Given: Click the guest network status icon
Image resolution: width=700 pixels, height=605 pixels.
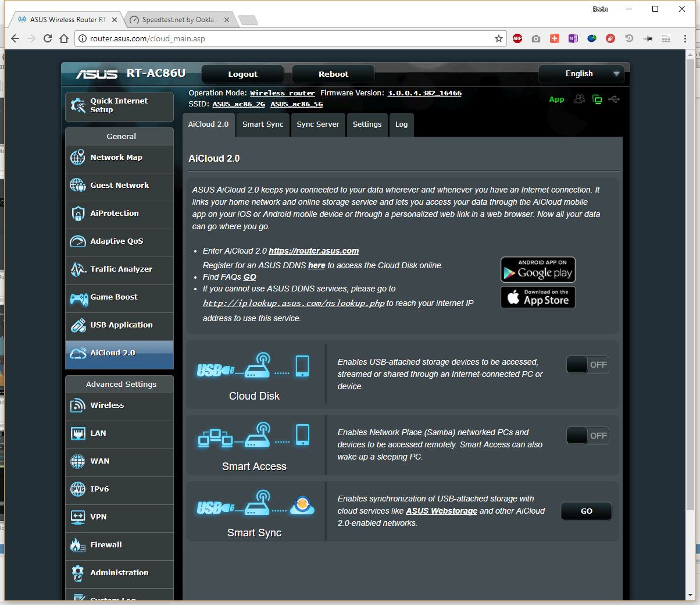Looking at the screenshot, I should click(x=579, y=99).
